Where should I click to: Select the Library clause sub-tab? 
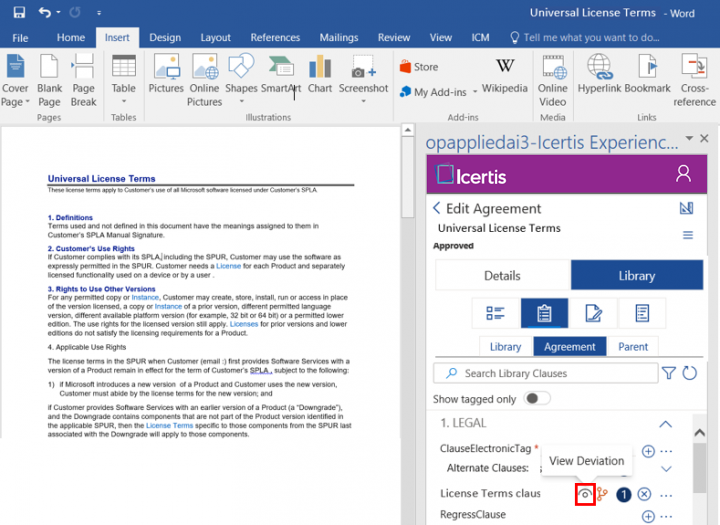pos(505,347)
